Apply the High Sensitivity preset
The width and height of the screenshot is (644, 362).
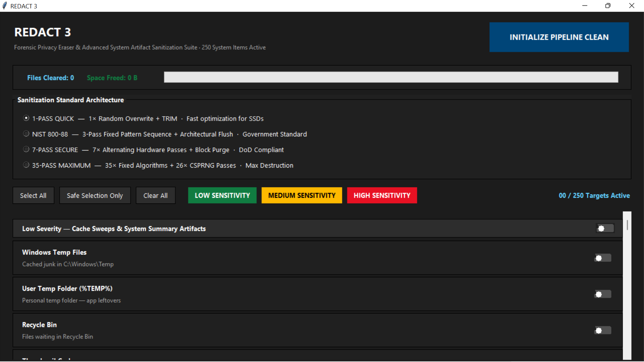[382, 195]
